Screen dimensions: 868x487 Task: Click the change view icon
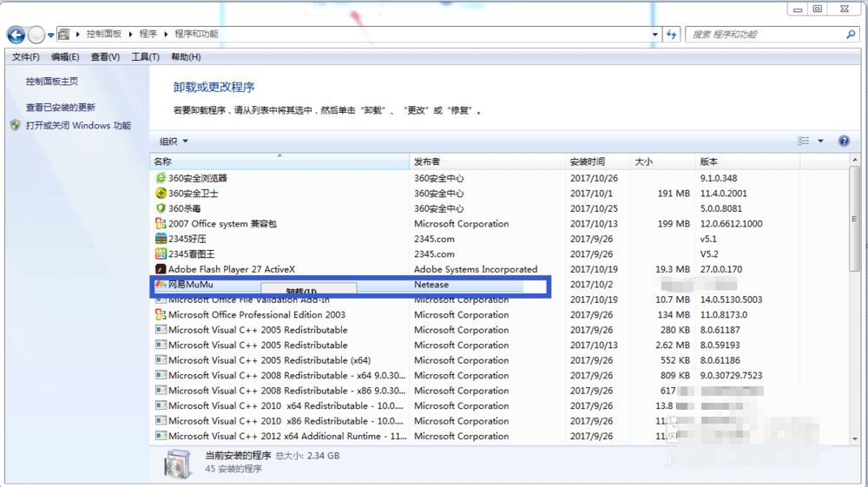coord(803,141)
